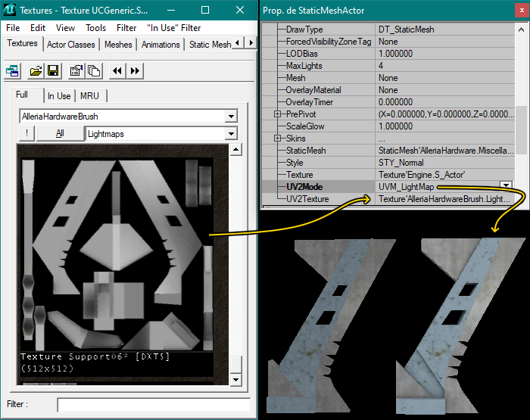The width and height of the screenshot is (530, 420).
Task: Go to next group with forward icon
Action: 135,70
